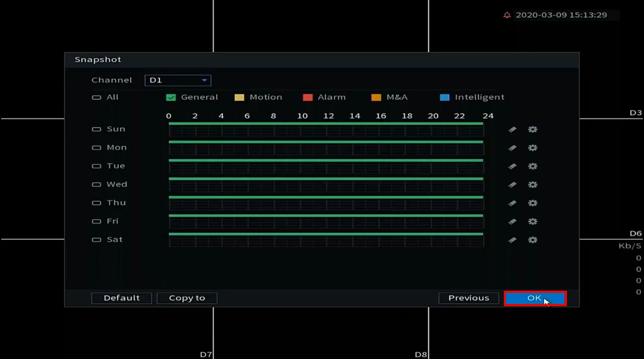The width and height of the screenshot is (644, 359).
Task: Click the eraser icon for Sun
Action: click(x=512, y=129)
